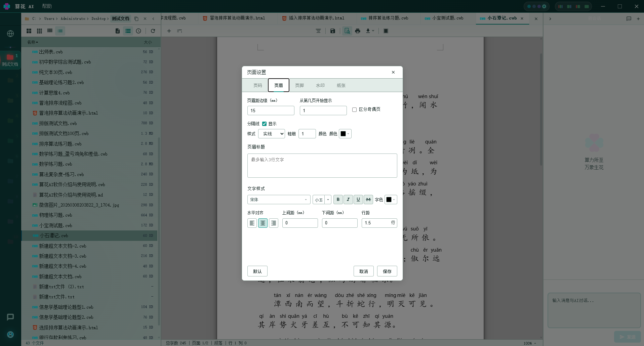Switch file browser to small grid view

coord(50,31)
